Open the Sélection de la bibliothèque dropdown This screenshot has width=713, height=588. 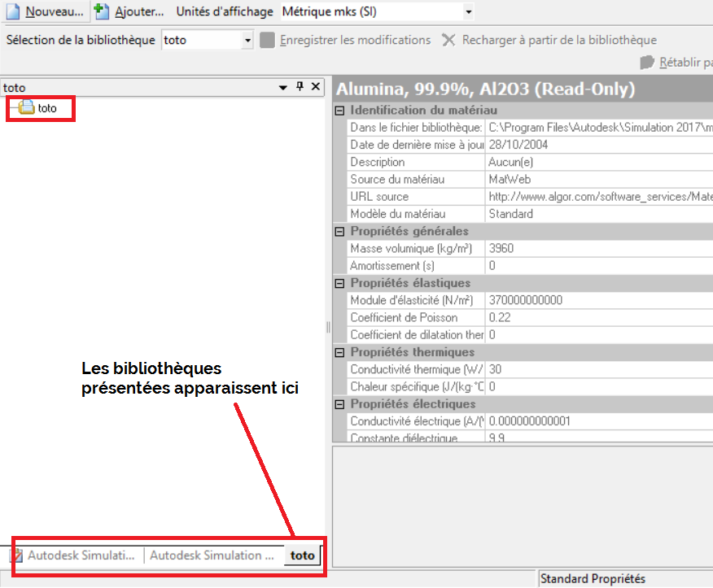tap(247, 40)
